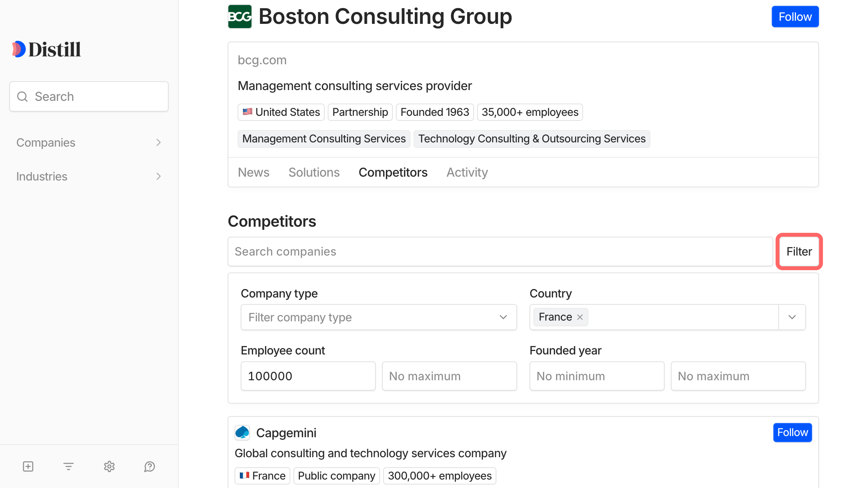
Task: Click the employee count No maximum field
Action: click(449, 376)
